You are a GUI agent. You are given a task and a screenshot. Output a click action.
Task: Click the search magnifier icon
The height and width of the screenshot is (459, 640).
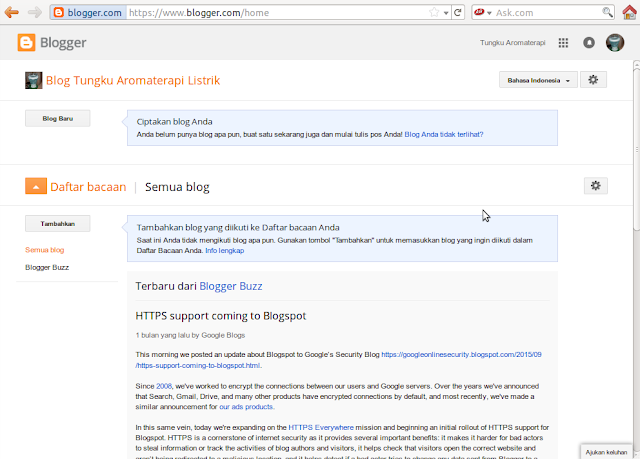[607, 12]
